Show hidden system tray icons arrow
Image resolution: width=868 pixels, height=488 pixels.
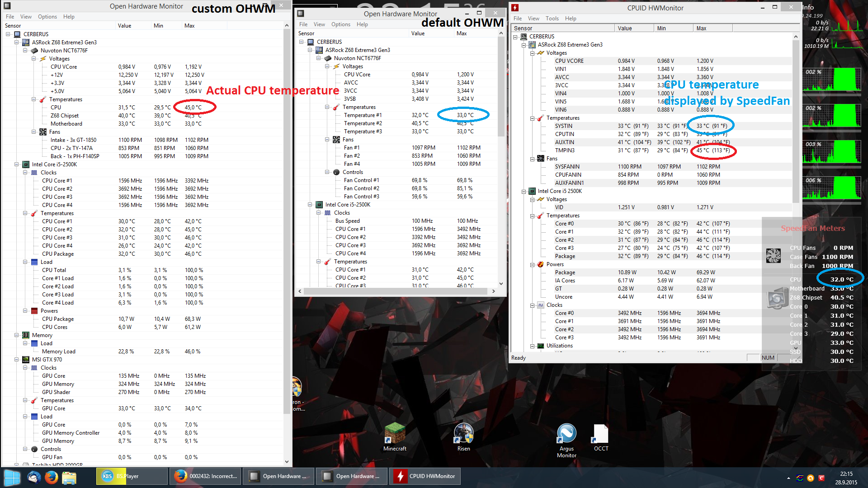point(788,478)
